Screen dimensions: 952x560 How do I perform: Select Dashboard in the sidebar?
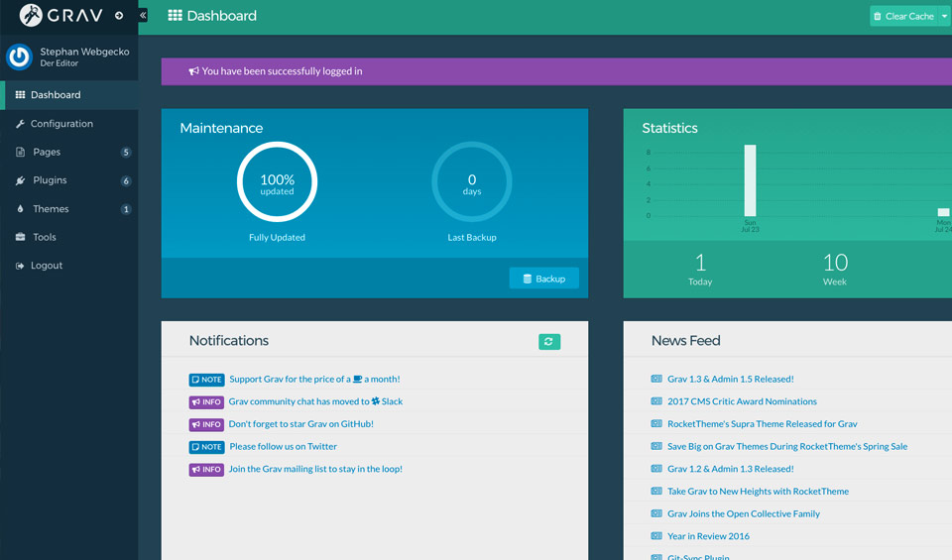(69, 94)
